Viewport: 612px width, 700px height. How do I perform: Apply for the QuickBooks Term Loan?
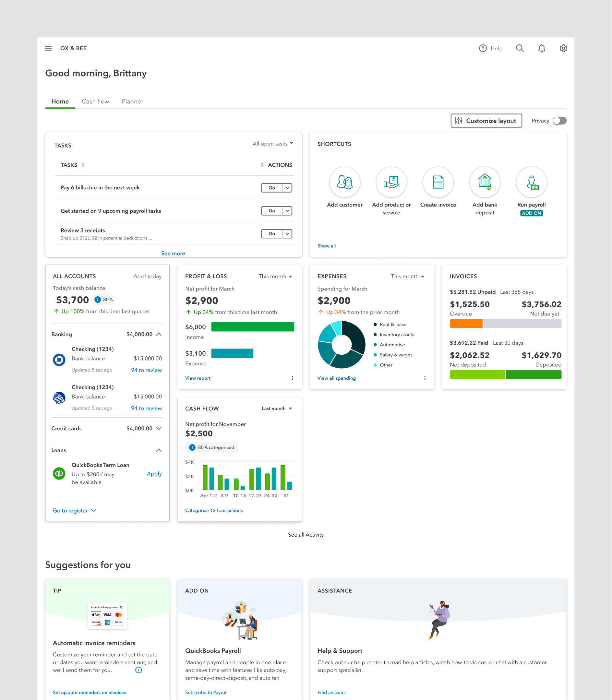(154, 474)
